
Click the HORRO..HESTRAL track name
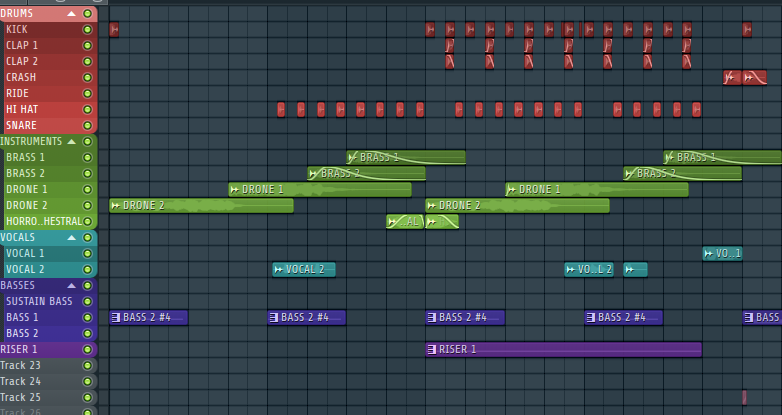[x=40, y=222]
